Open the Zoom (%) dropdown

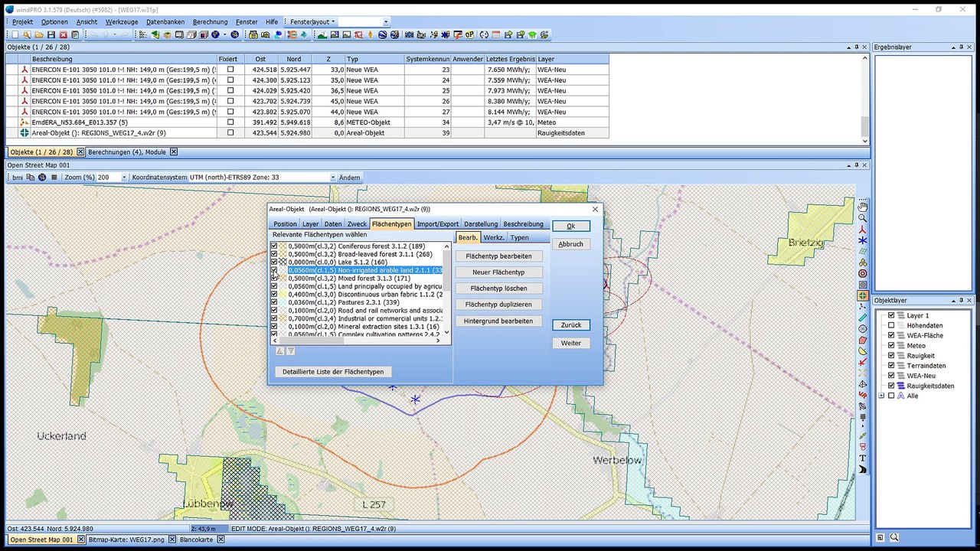tap(124, 178)
